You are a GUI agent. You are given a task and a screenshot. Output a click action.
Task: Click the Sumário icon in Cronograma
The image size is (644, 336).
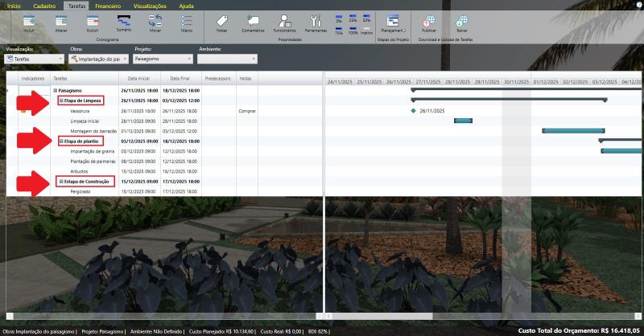pos(124,22)
